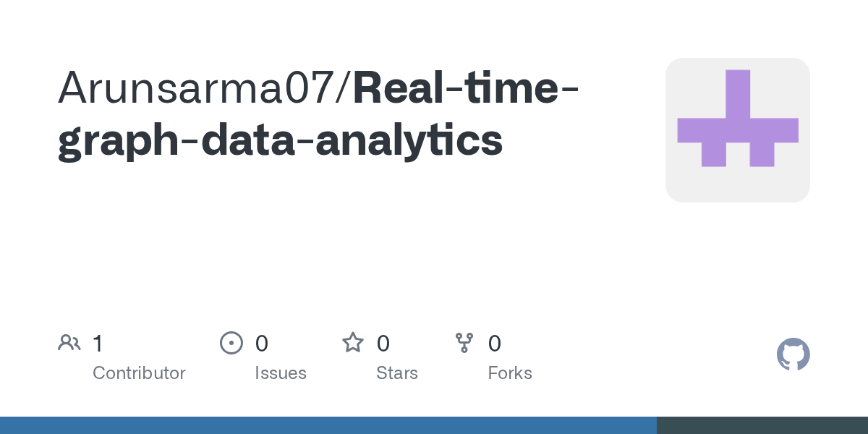The width and height of the screenshot is (868, 434).
Task: Click the stars count number 0
Action: click(383, 343)
